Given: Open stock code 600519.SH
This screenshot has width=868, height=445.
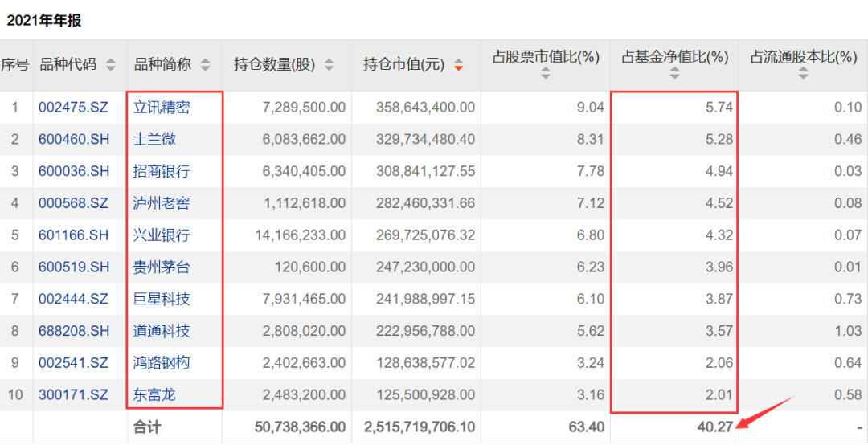Looking at the screenshot, I should 74,268.
